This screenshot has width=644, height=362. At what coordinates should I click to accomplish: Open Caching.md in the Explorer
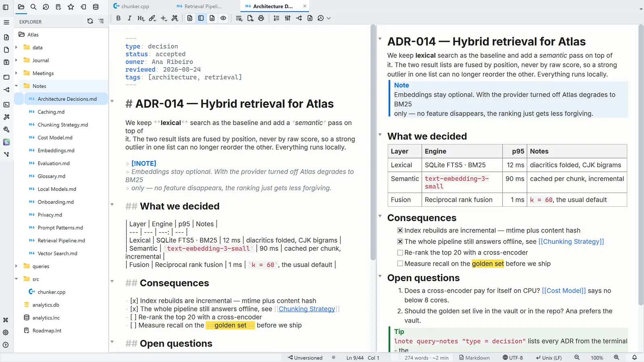point(51,112)
